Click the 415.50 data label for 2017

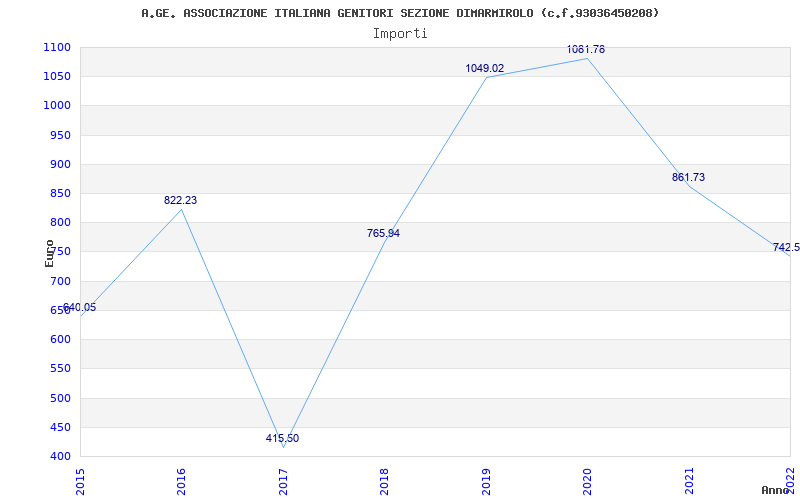click(282, 438)
